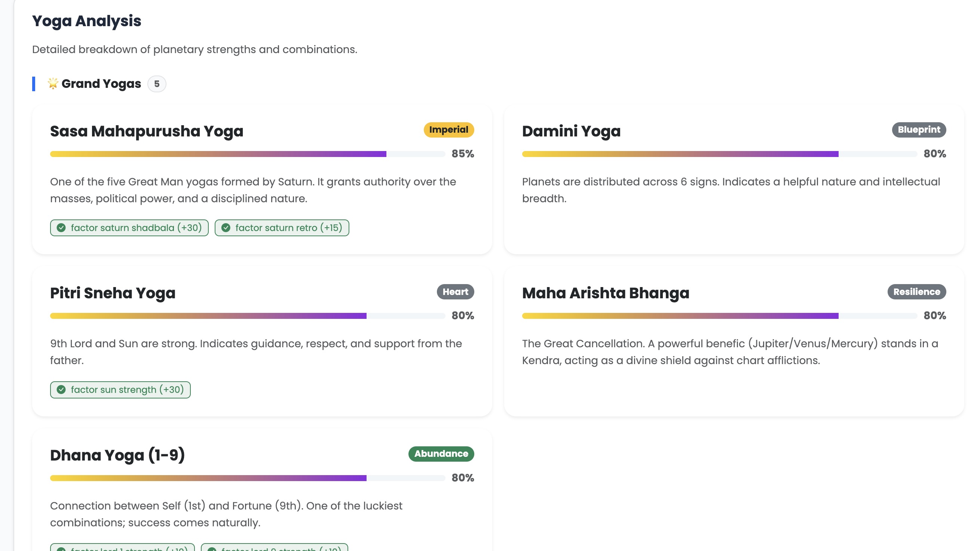
Task: Click the Heart badge on Pitri Sneha
Action: click(x=455, y=292)
